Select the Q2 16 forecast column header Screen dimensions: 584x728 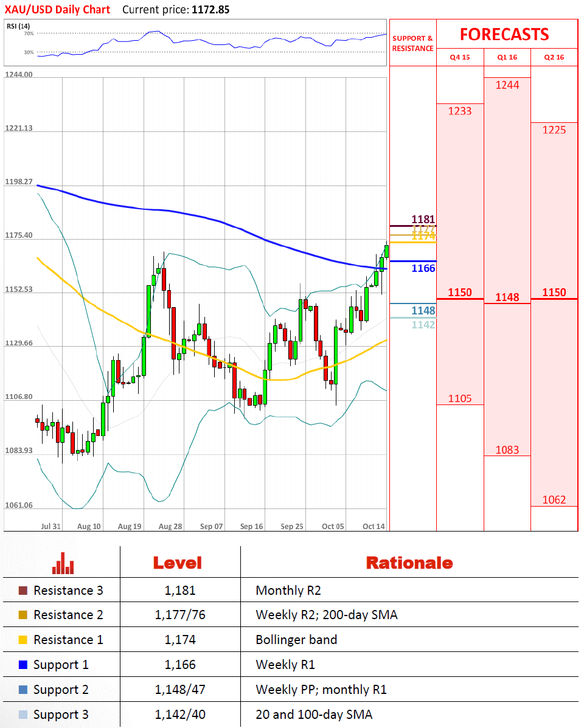pyautogui.click(x=554, y=57)
